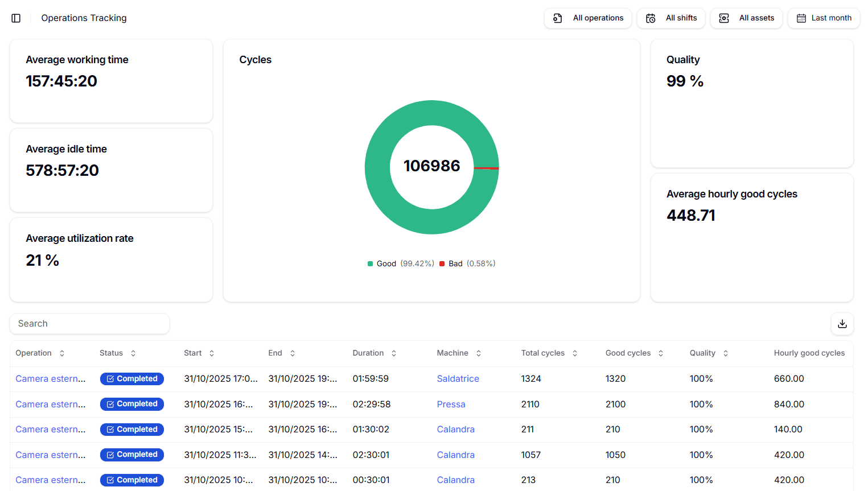Toggle Good series in cycles legend

[386, 264]
